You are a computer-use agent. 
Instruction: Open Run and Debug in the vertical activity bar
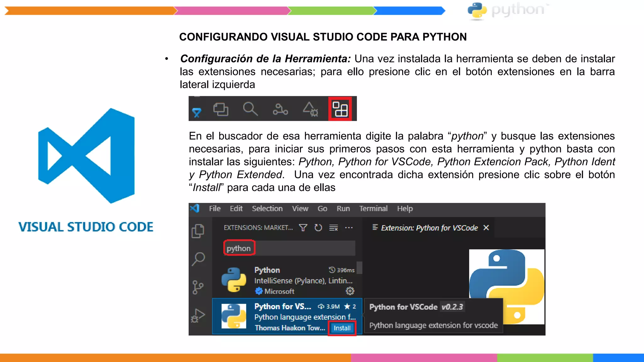click(x=198, y=315)
